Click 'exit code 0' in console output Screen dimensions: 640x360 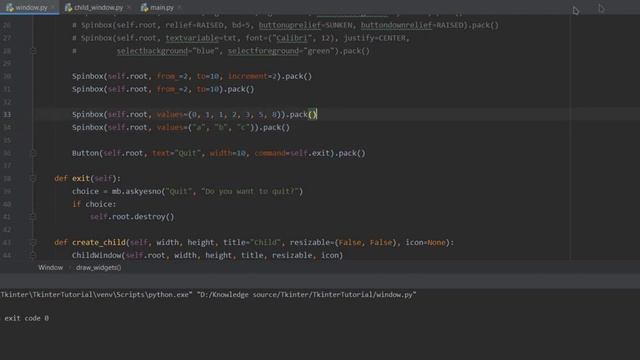click(x=27, y=318)
